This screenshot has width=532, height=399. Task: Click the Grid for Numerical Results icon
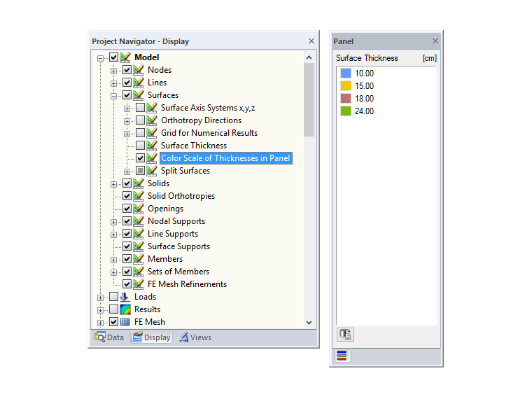coord(152,133)
